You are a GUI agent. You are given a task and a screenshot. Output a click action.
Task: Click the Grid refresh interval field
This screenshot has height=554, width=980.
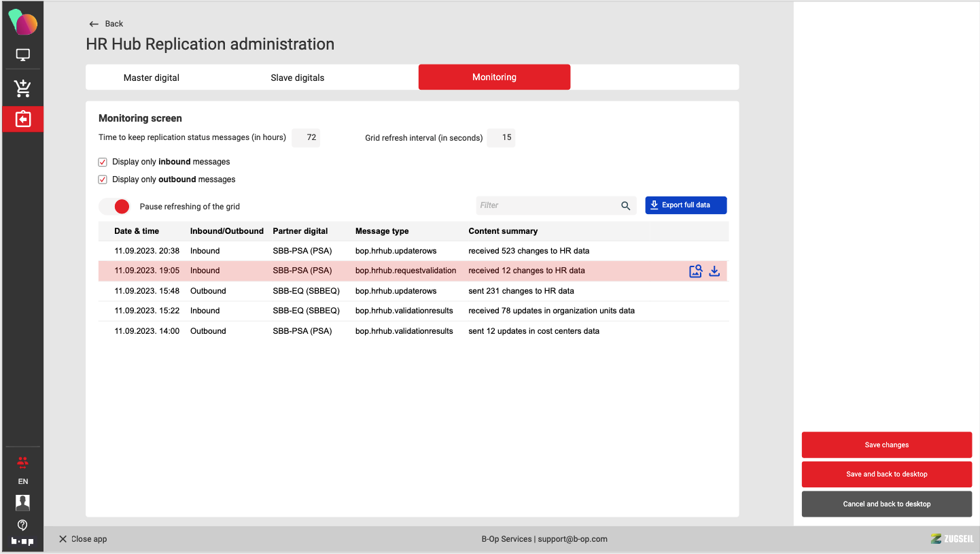click(x=502, y=138)
